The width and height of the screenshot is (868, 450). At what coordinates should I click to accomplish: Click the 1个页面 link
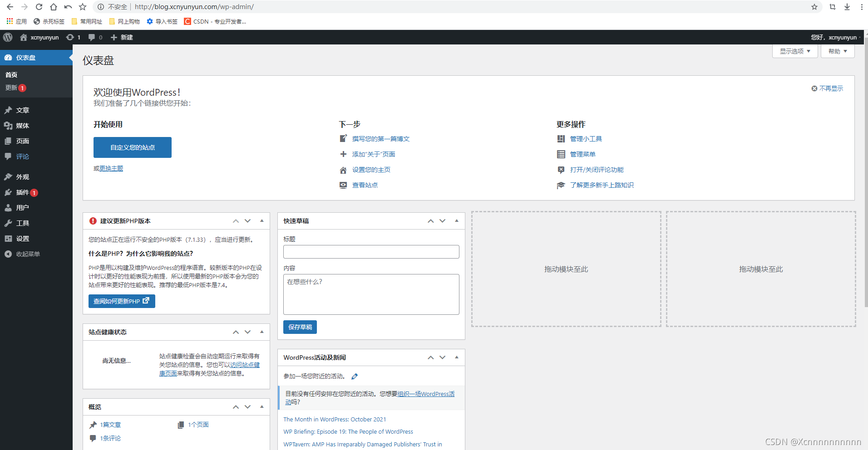coord(198,425)
